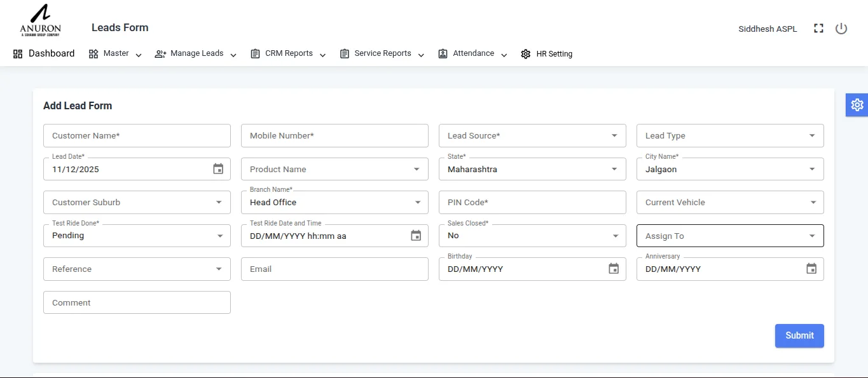This screenshot has width=868, height=378.
Task: Open the Lead Date calendar picker
Action: [218, 169]
